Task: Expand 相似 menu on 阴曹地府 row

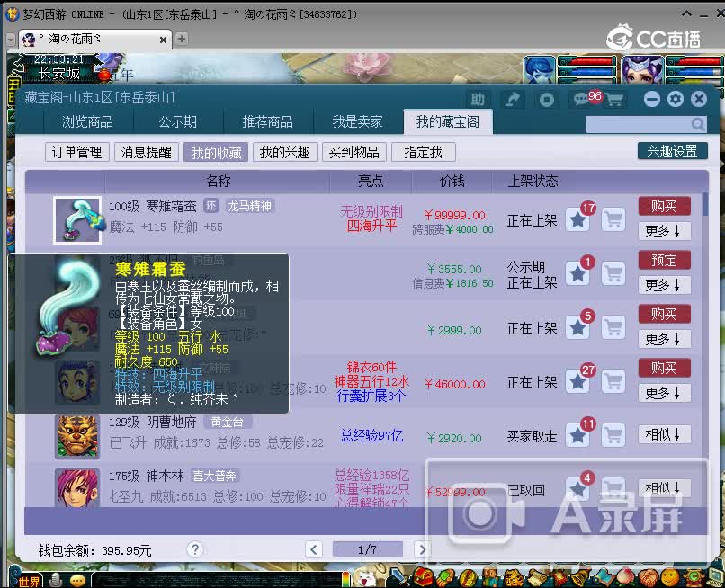Action: point(664,434)
